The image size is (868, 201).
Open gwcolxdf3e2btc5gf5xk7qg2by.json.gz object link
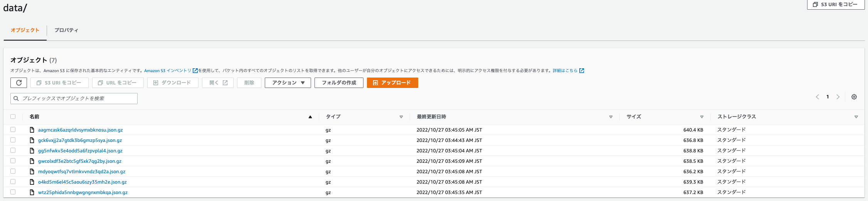(x=79, y=161)
